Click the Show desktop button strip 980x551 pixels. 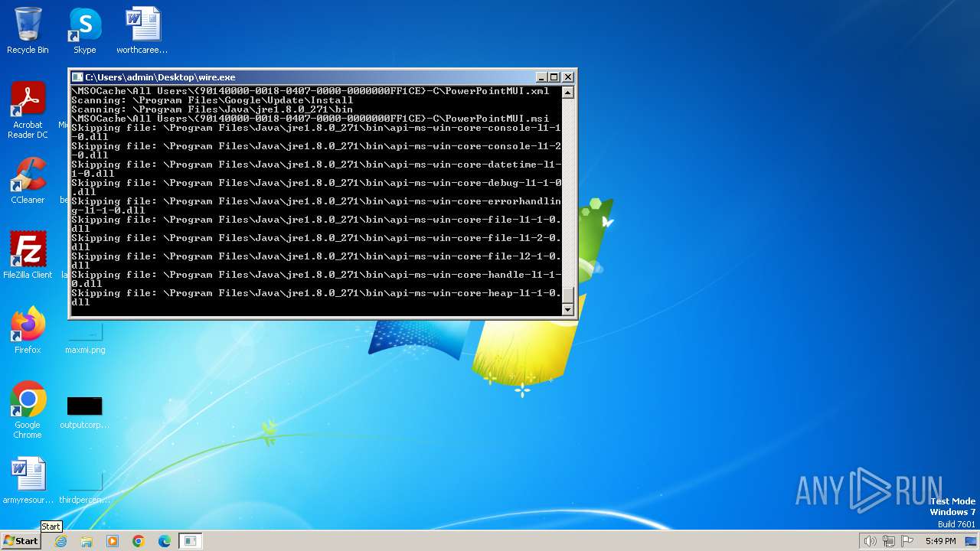[x=972, y=541]
